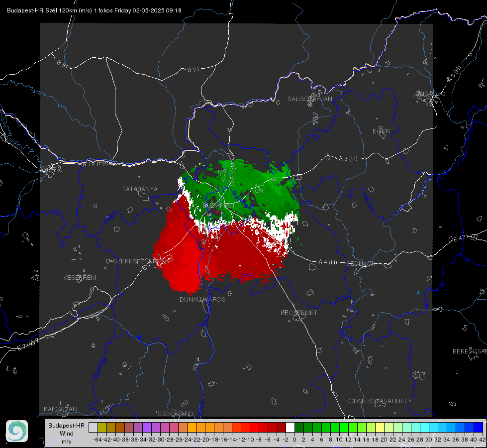Click the 'B 51' road label at top center
Image resolution: width=487 pixels, height=448 pixels.
coord(193,70)
